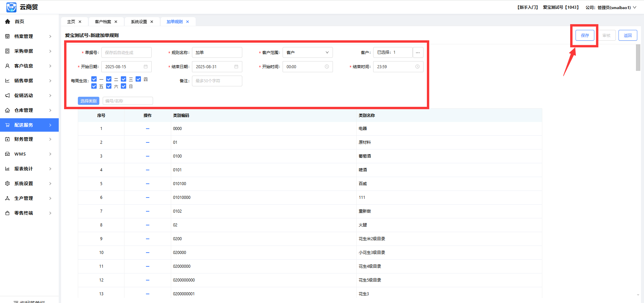Click the ellipsis button next to 客户
The width and height of the screenshot is (644, 303).
[418, 53]
